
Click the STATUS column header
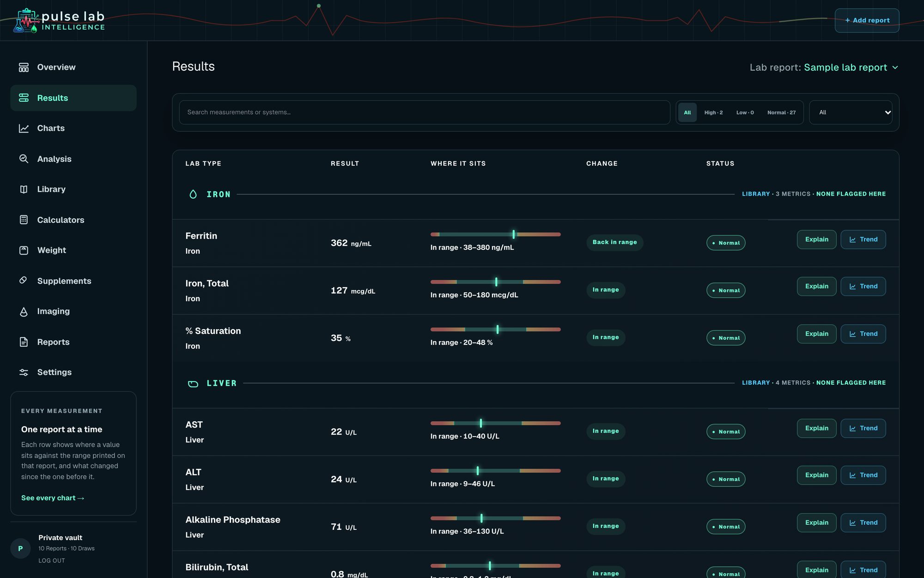coord(720,164)
